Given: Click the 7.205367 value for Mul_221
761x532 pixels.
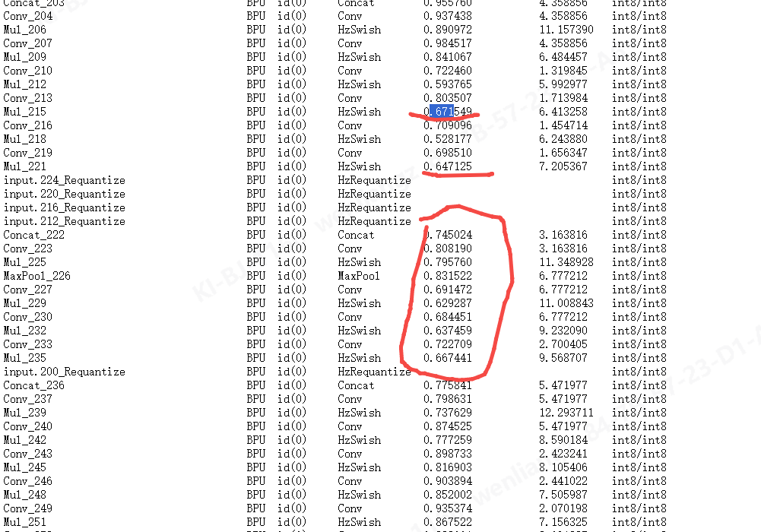Looking at the screenshot, I should tap(563, 166).
